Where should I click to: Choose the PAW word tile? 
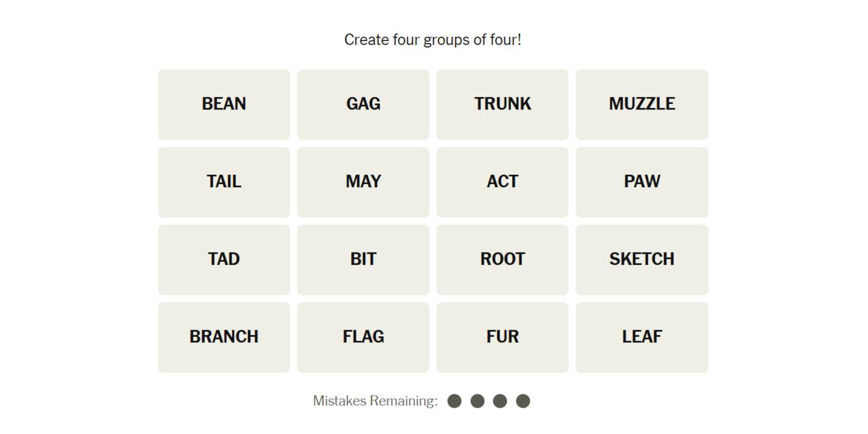(642, 181)
